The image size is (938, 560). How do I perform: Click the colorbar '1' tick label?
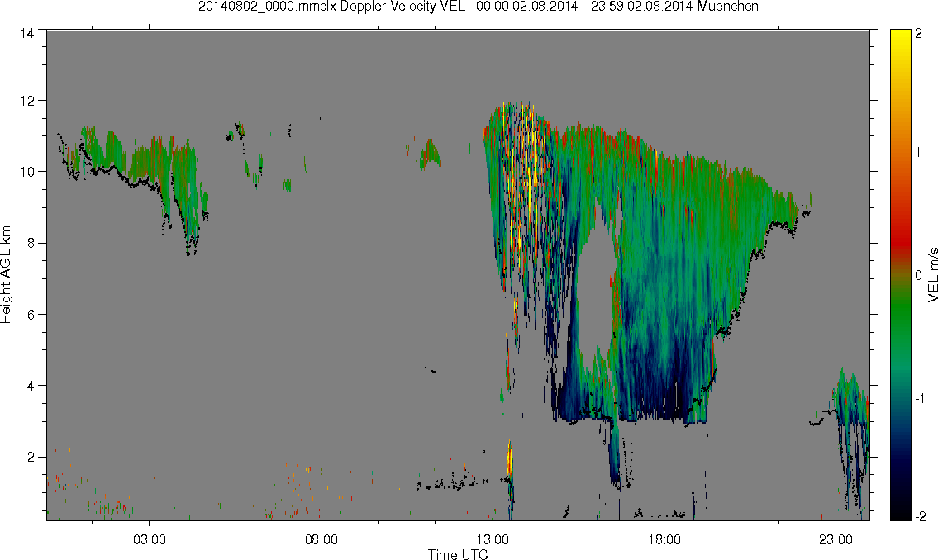pos(919,153)
